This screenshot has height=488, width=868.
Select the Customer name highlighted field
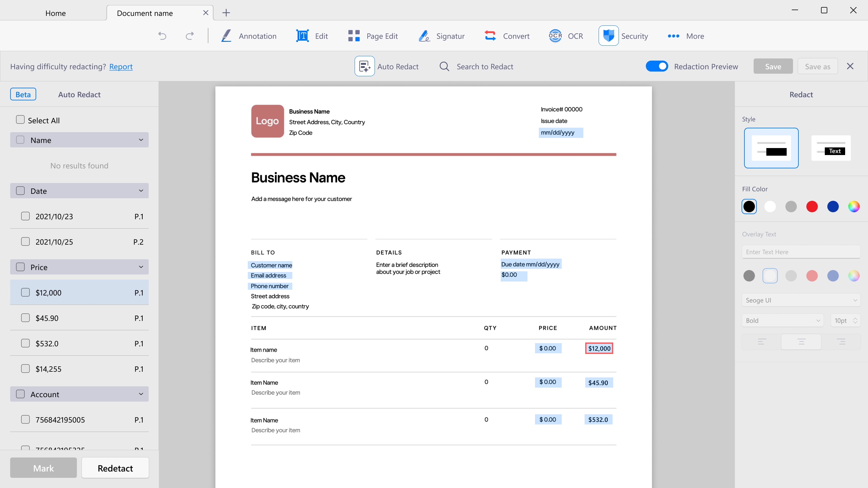click(x=271, y=265)
